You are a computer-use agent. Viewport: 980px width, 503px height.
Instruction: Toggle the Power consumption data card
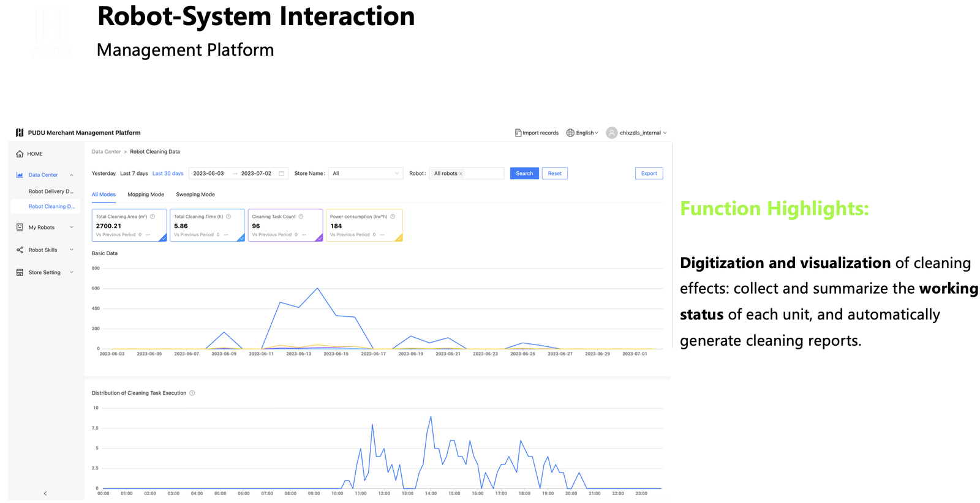coord(364,225)
